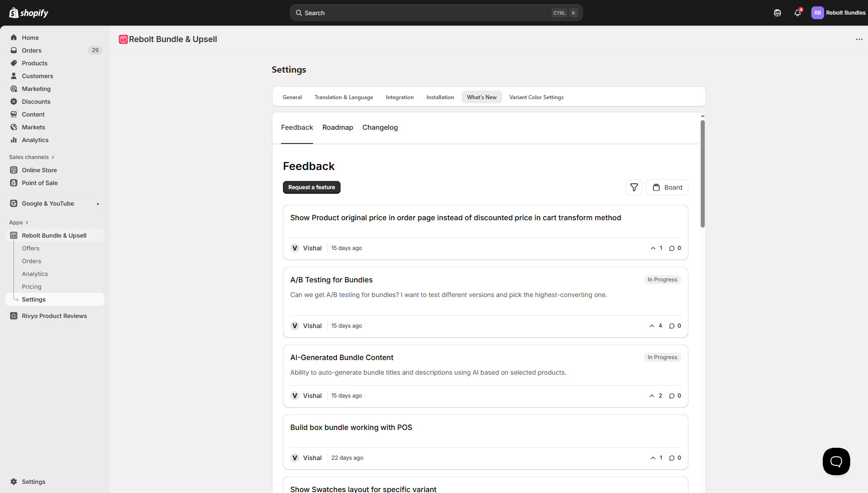Image resolution: width=868 pixels, height=493 pixels.
Task: Switch to Translation & Language tab
Action: pyautogui.click(x=344, y=97)
